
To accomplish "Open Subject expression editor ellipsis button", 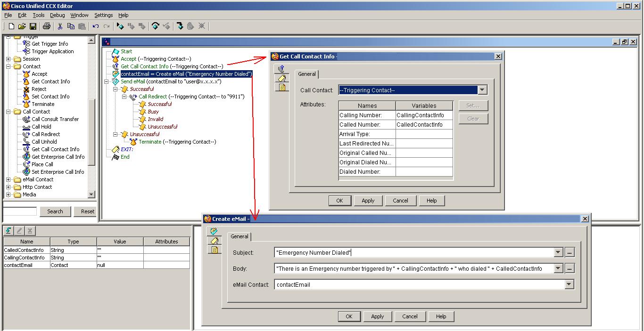I will click(x=570, y=253).
